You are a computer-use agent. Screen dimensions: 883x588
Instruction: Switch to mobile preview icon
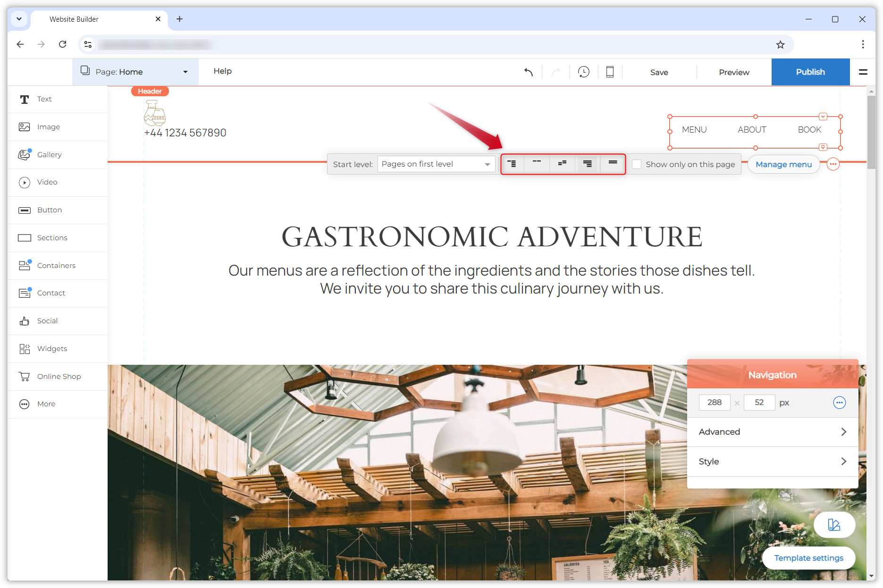610,72
